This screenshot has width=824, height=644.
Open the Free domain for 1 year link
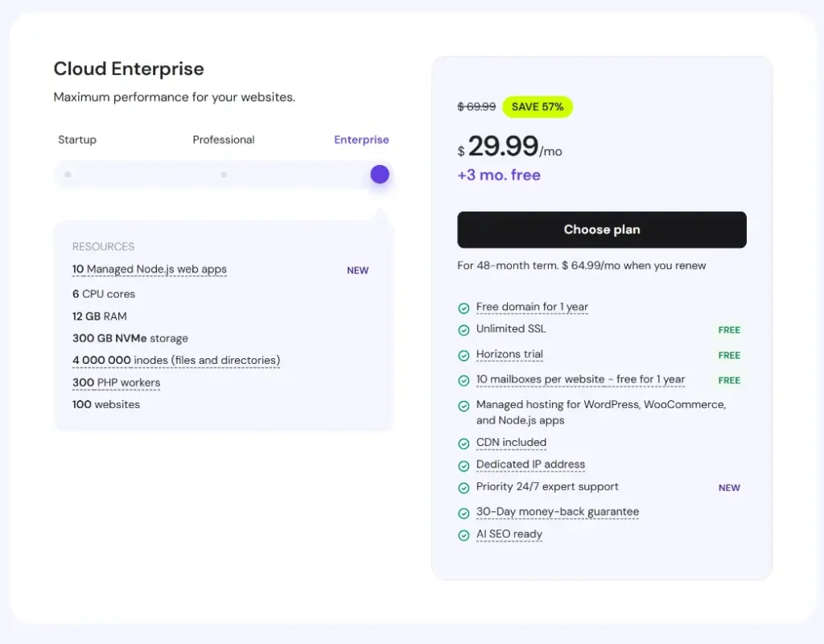point(533,307)
